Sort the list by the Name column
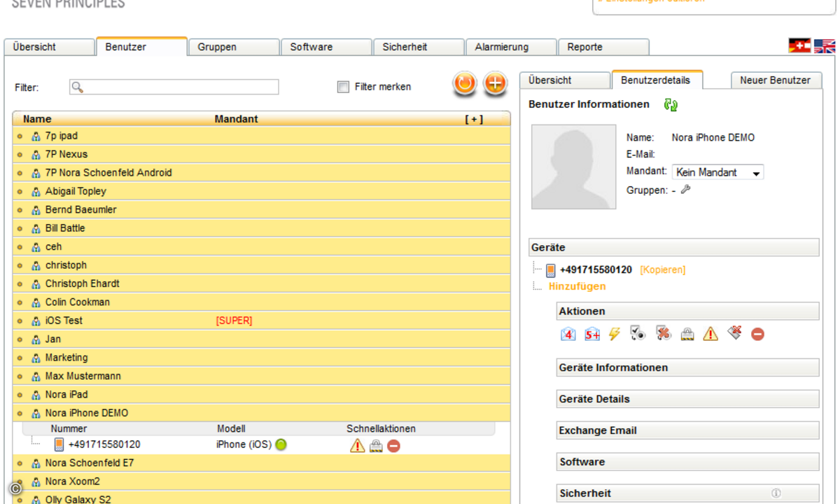Screen dimensions: 840x504 coord(37,119)
